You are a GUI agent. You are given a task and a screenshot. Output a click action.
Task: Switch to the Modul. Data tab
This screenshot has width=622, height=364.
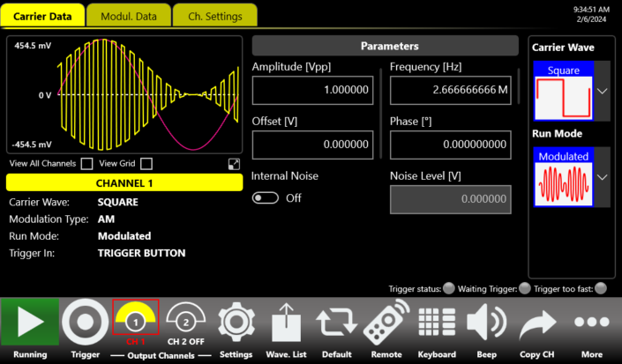(129, 16)
